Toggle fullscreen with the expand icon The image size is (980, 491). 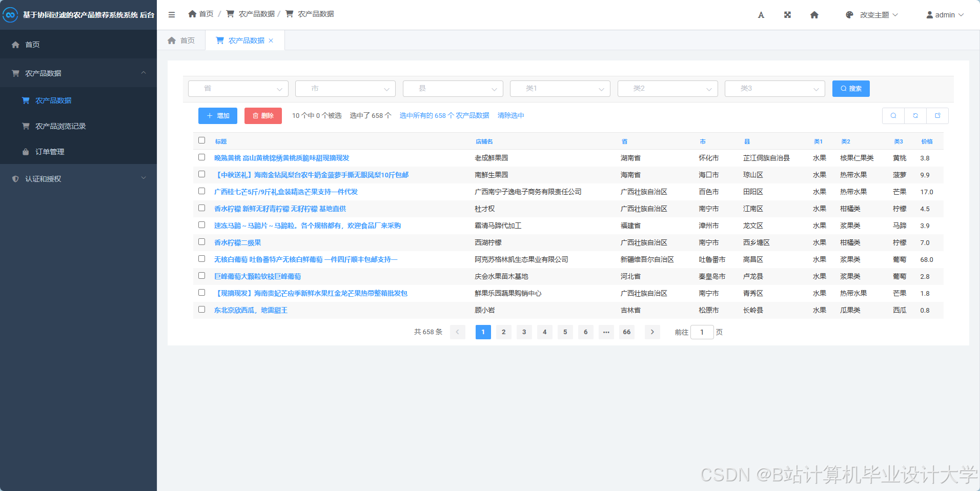787,14
